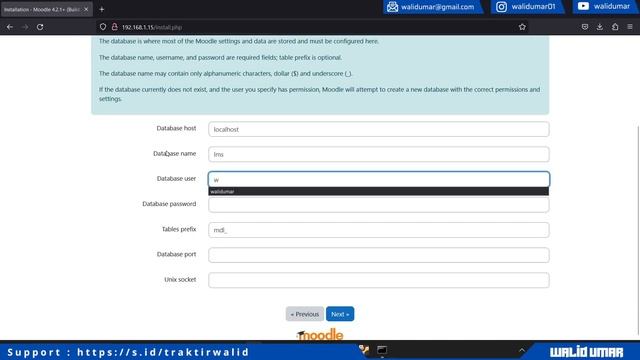Screen dimensions: 640x360
Task: Click the Tables prefix field
Action: tap(378, 230)
